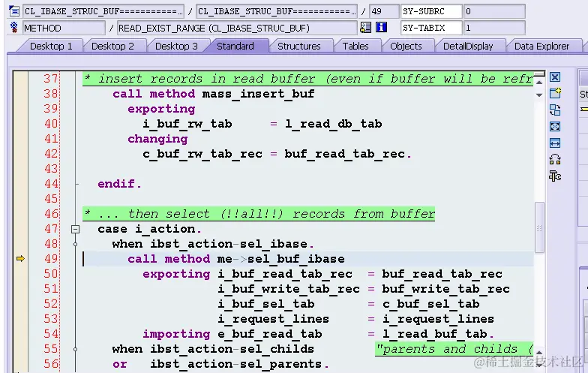Viewport: 588px width, 373px height.
Task: Click 'buf_write_tab_rec' value on line 51
Action: 445,289
